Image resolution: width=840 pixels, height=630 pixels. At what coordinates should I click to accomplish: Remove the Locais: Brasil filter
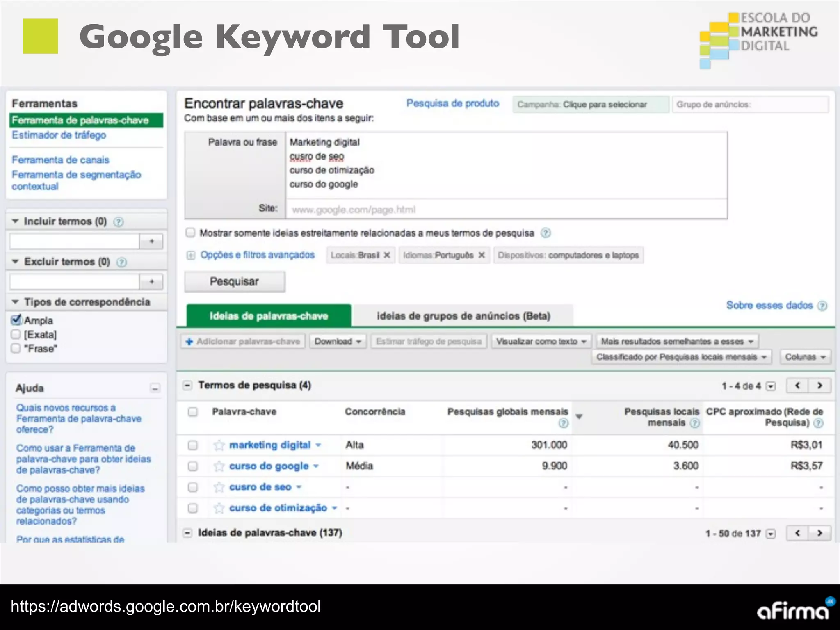tap(387, 255)
